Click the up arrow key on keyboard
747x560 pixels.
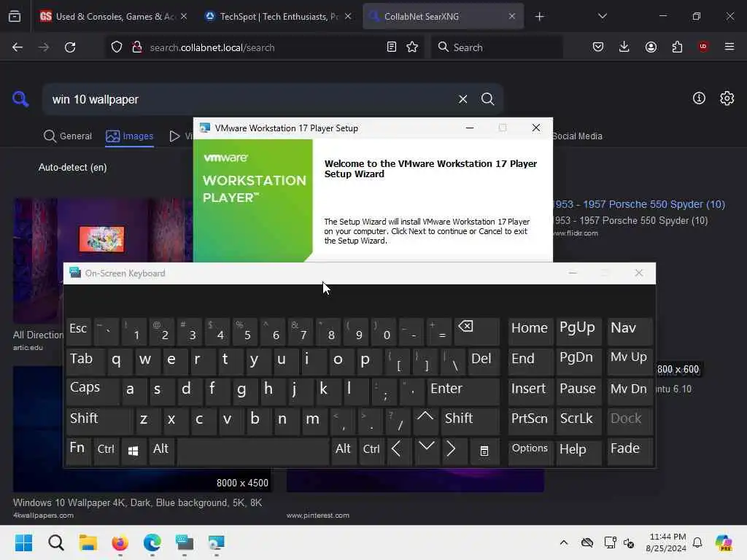coord(425,421)
